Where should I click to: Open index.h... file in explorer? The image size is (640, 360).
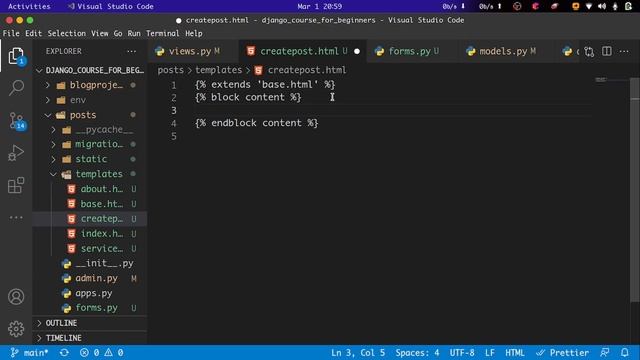tap(90, 233)
